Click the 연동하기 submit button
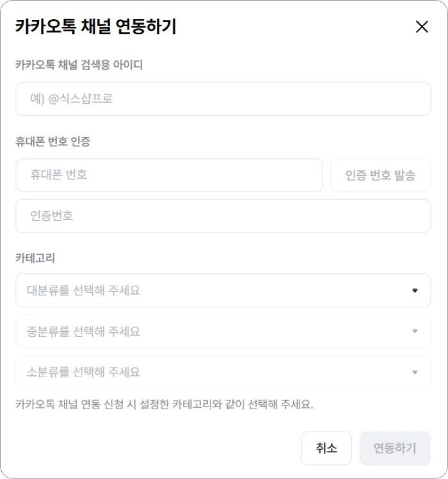Image resolution: width=448 pixels, height=479 pixels. [395, 448]
